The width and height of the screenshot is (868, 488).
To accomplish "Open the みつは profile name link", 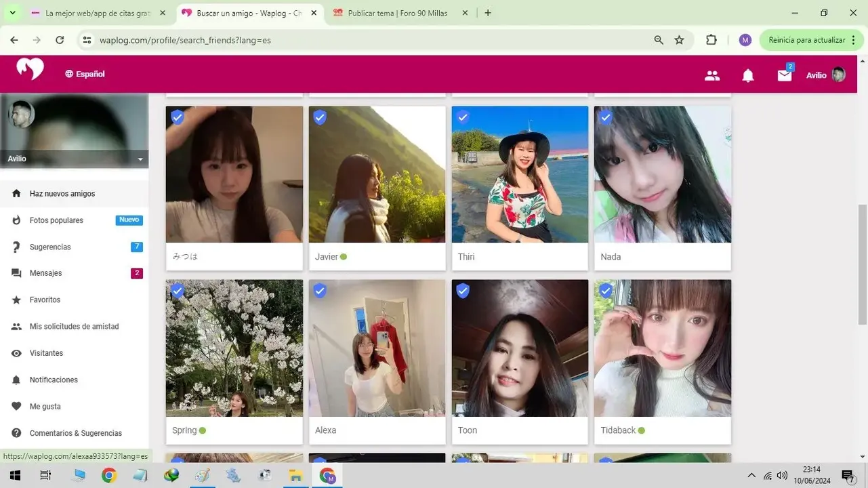I will [x=185, y=257].
